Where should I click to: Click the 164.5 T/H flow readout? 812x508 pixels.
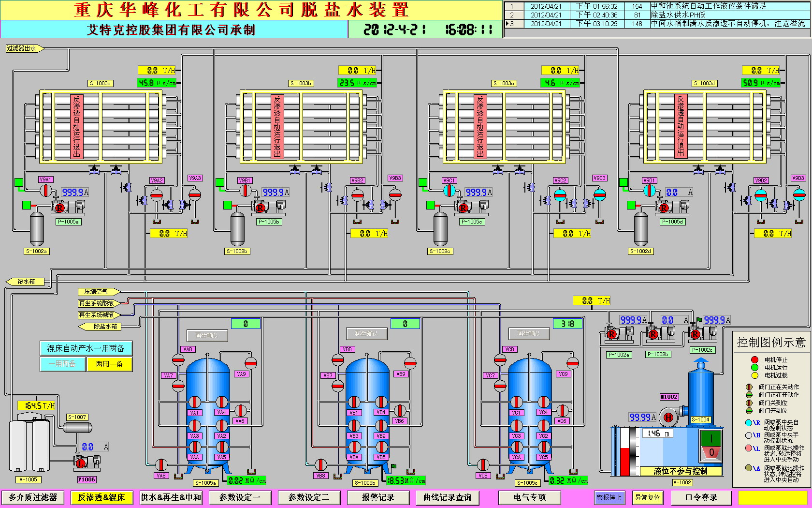click(37, 405)
